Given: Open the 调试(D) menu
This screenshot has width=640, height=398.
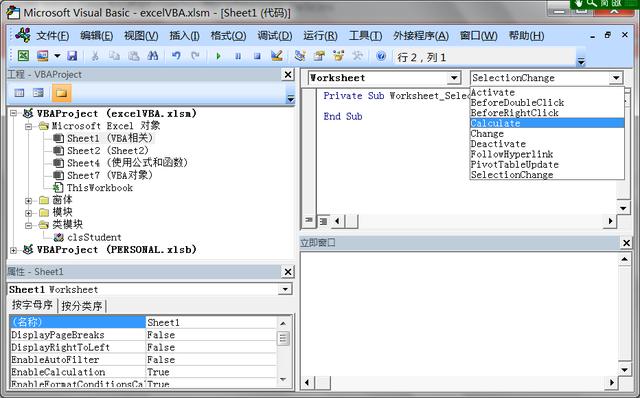Looking at the screenshot, I should pyautogui.click(x=275, y=36).
